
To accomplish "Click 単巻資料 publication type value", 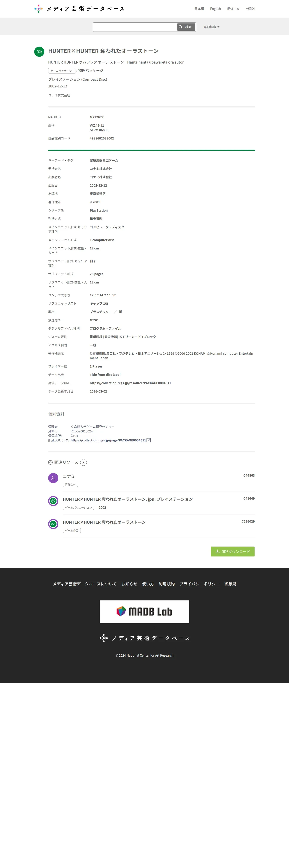I will click(96, 219).
